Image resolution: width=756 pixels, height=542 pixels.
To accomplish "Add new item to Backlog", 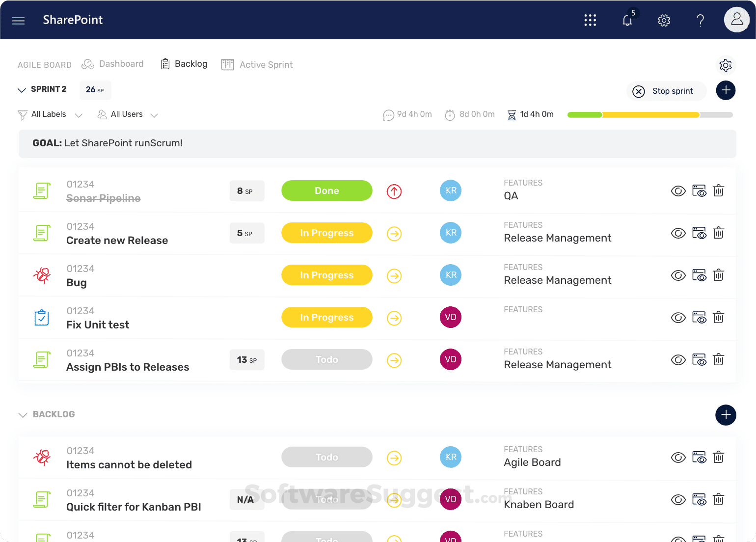I will [x=726, y=415].
